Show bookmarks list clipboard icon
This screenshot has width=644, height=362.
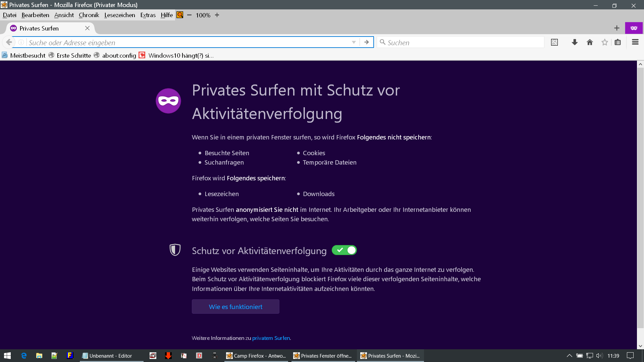coord(618,42)
